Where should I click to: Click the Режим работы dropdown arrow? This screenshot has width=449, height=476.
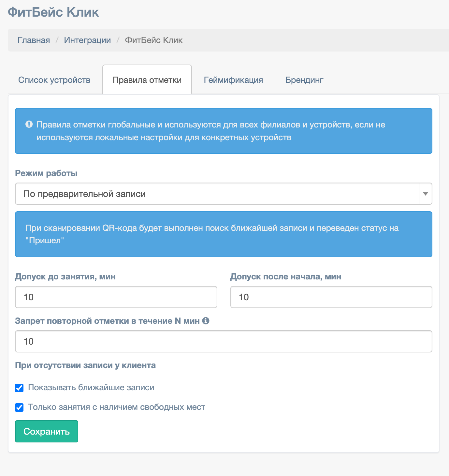click(425, 194)
